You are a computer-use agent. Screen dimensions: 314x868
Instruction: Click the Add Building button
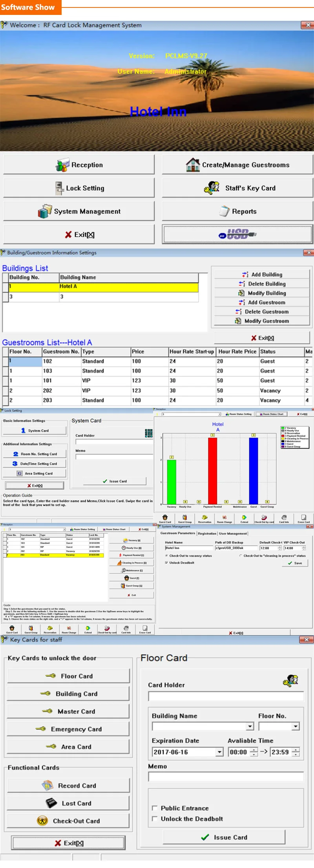(x=262, y=274)
